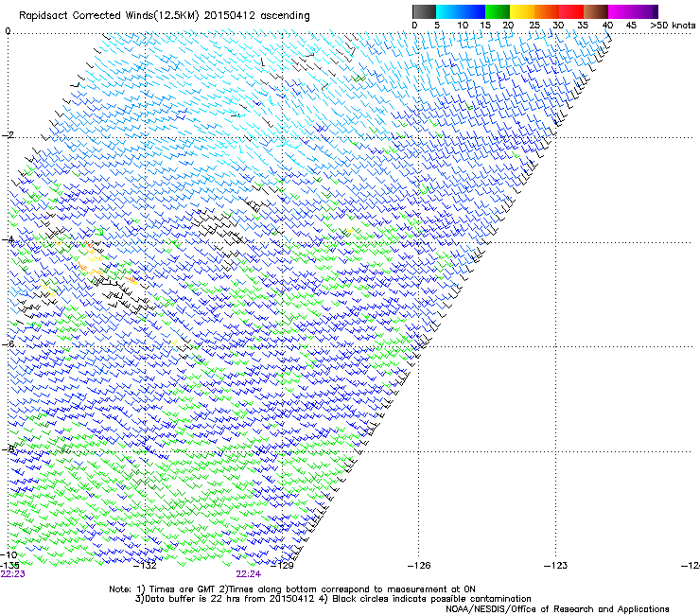Click the '20150412 ascending' date text in title

point(256,16)
